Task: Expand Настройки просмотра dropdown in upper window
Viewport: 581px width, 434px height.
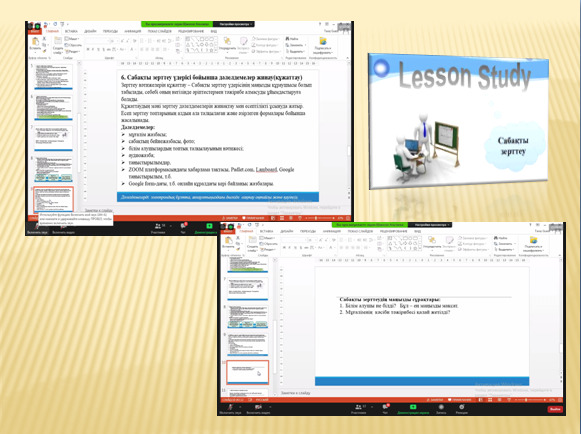Action: tap(234, 24)
